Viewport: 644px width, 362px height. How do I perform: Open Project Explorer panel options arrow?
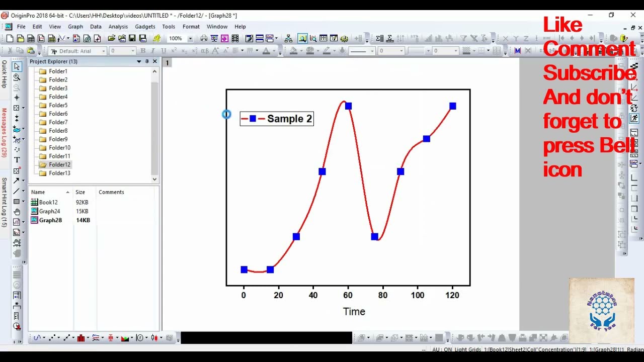[x=139, y=61]
